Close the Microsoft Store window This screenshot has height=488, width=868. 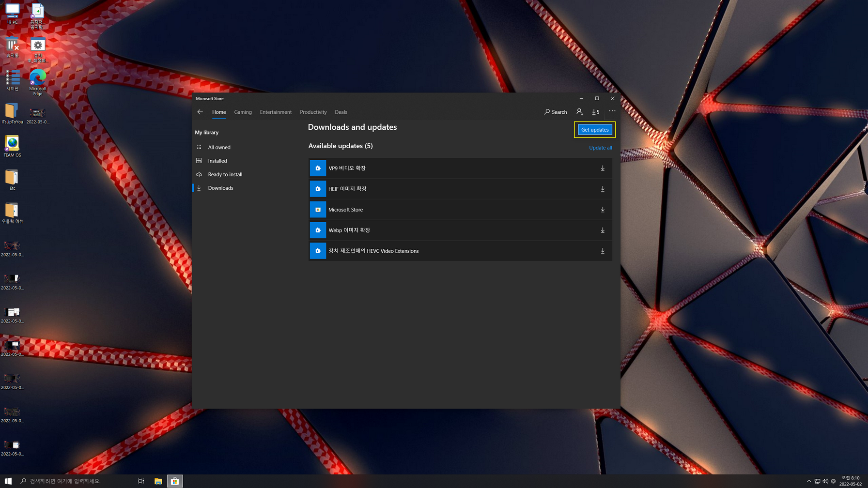612,98
